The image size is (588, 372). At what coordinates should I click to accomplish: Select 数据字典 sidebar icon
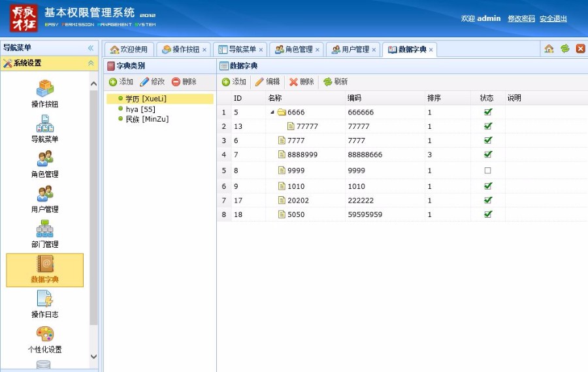point(44,270)
